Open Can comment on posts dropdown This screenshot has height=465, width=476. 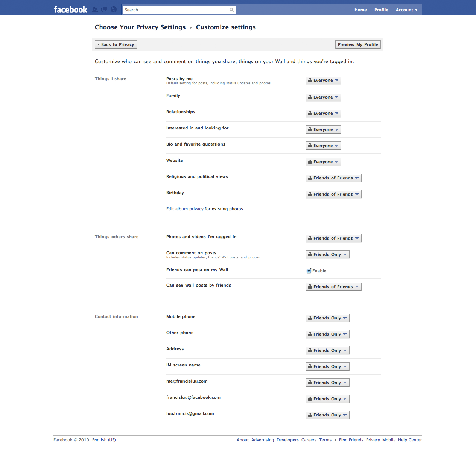click(x=327, y=254)
